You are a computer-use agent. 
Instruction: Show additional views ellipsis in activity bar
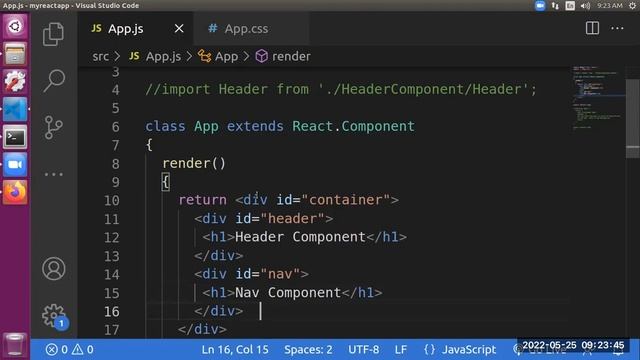(x=53, y=174)
